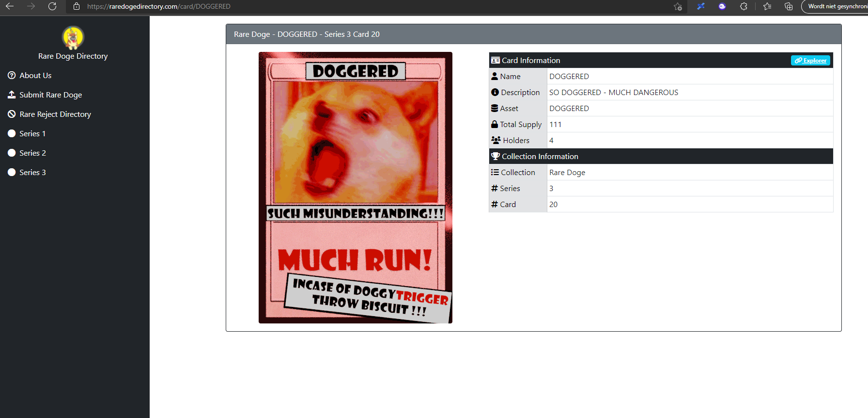
Task: Click the Series 2 circle icon
Action: 12,153
